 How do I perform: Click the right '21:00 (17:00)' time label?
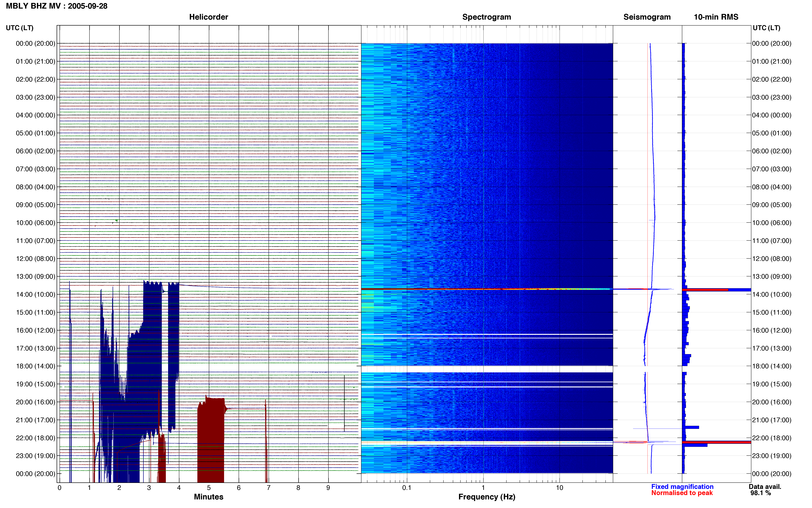tap(772, 420)
